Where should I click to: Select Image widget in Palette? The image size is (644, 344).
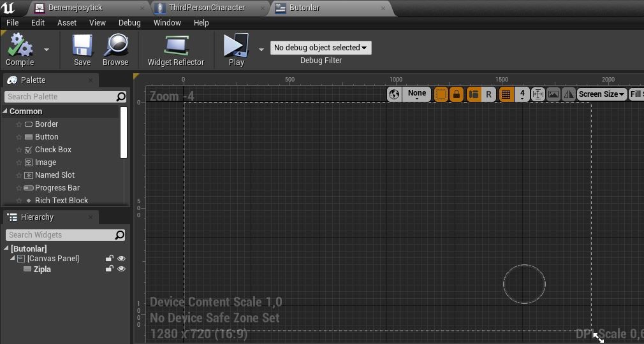pos(45,162)
